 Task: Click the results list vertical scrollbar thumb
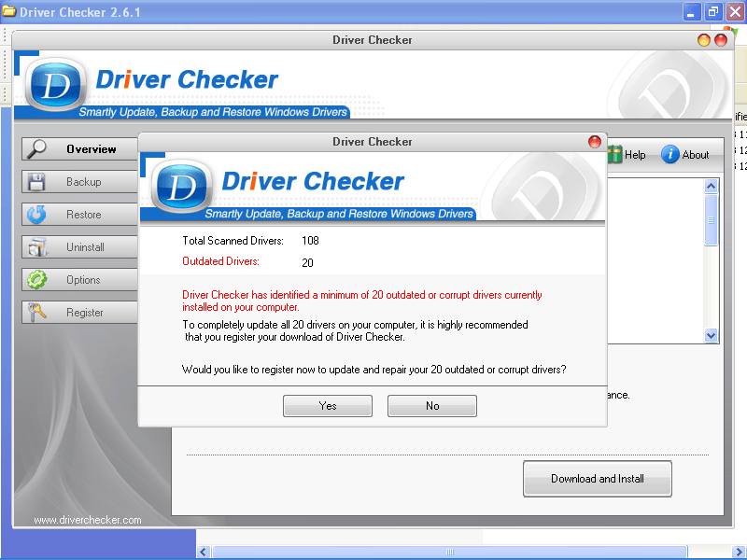[711, 219]
